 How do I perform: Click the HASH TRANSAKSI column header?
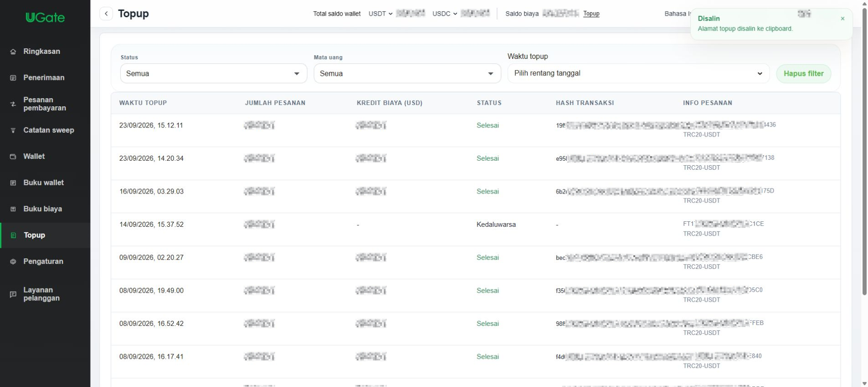pos(585,103)
